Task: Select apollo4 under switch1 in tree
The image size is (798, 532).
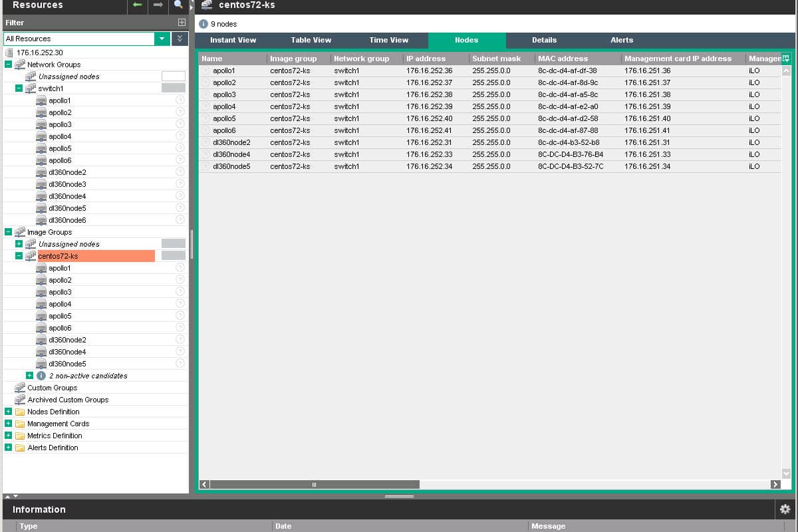Action: (60, 136)
